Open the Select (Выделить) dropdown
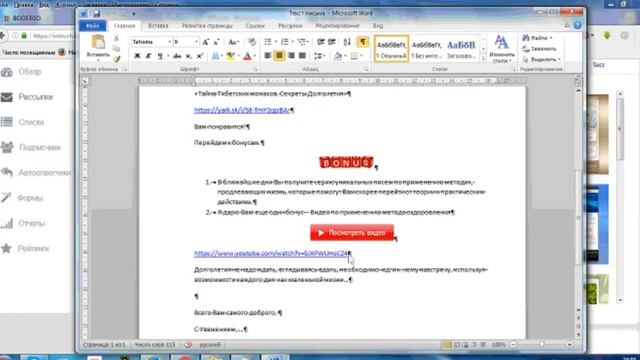Viewport: 640px width, 360px height. [x=541, y=60]
